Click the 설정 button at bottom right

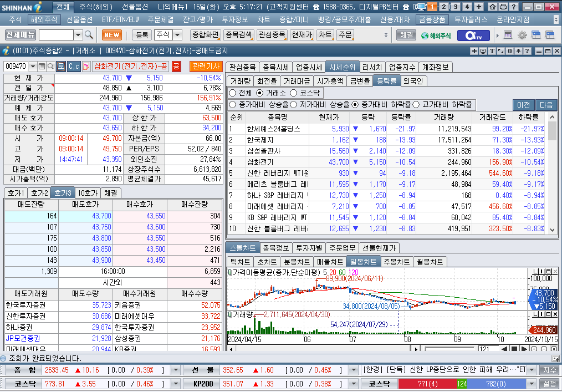click(549, 384)
